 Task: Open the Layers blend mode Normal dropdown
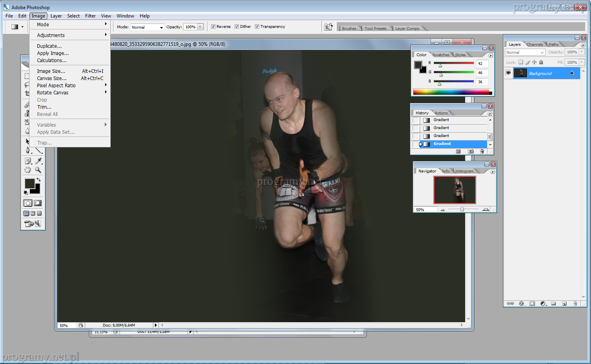click(525, 52)
